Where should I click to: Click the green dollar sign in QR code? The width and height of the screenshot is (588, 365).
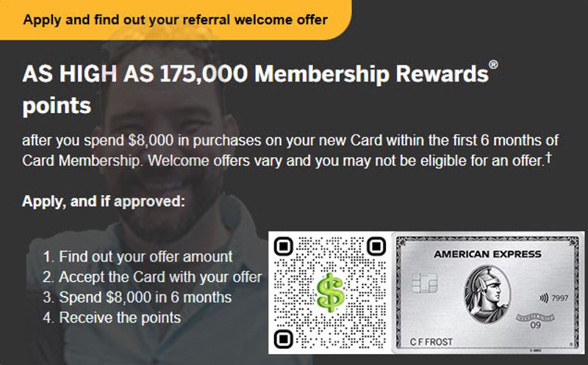[330, 292]
